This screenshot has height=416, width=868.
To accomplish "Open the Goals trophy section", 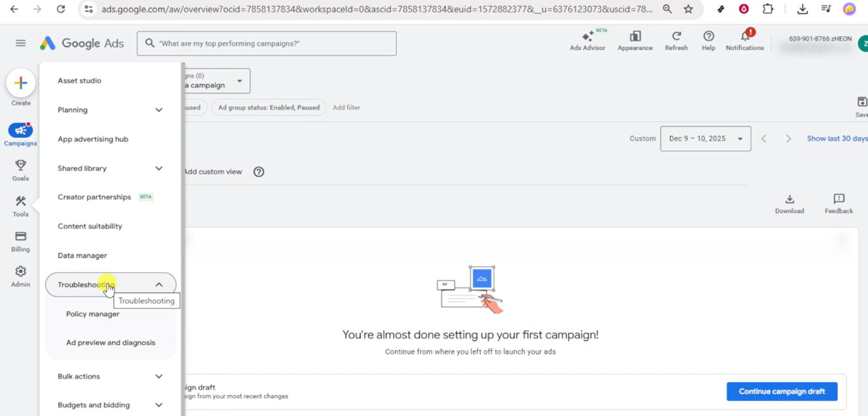I will click(20, 170).
